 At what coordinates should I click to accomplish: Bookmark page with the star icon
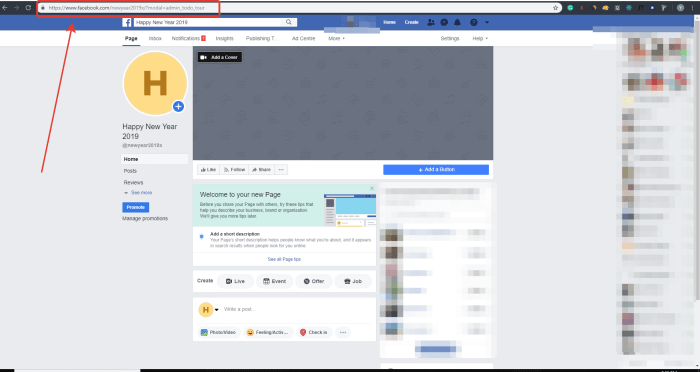coord(555,8)
